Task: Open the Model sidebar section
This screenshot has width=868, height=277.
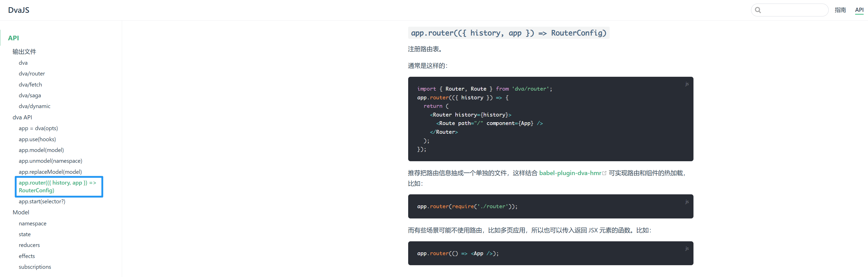Action: [x=21, y=212]
